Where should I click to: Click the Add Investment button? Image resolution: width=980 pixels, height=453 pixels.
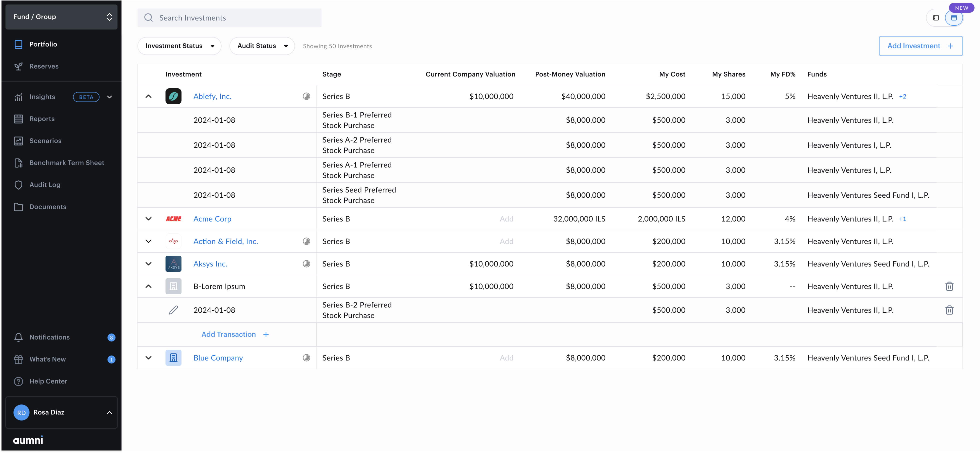(921, 46)
